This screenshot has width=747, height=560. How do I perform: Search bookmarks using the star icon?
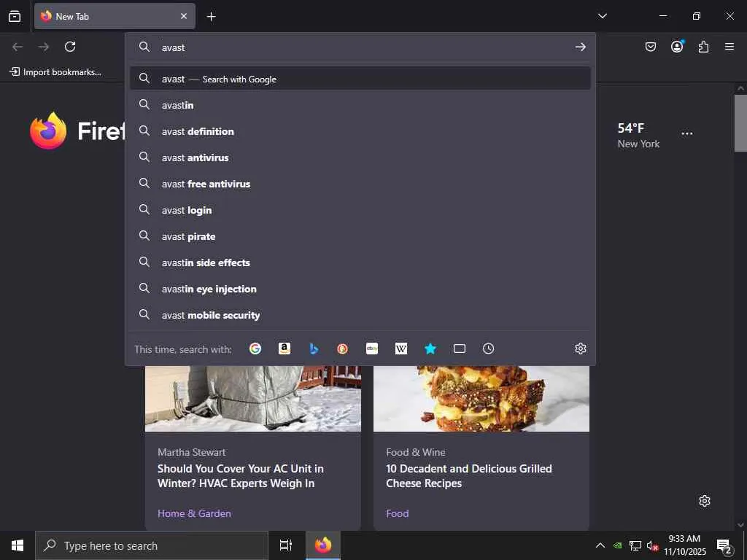(430, 349)
